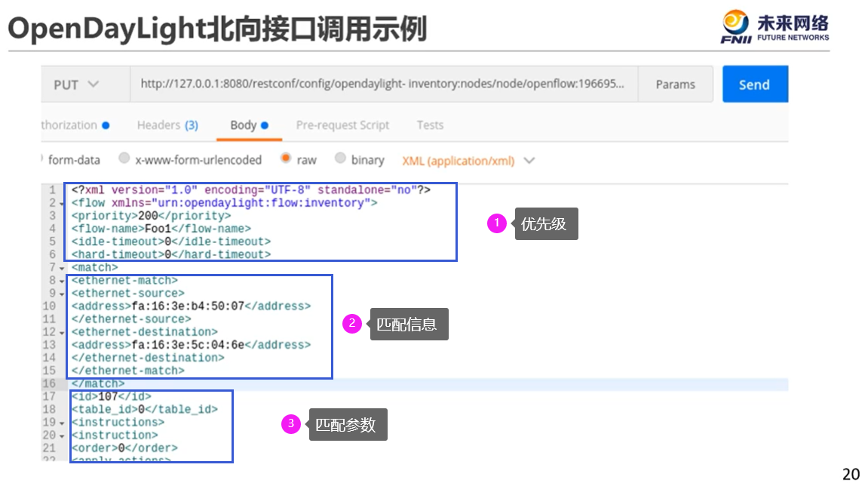Collapse ethernet-source fold arrow on line 9

tap(61, 294)
